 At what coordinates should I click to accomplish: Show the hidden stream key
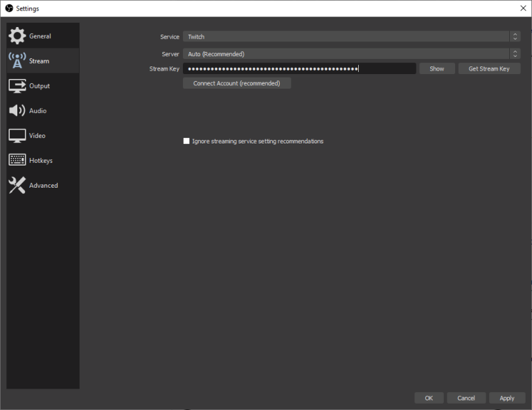[436, 69]
